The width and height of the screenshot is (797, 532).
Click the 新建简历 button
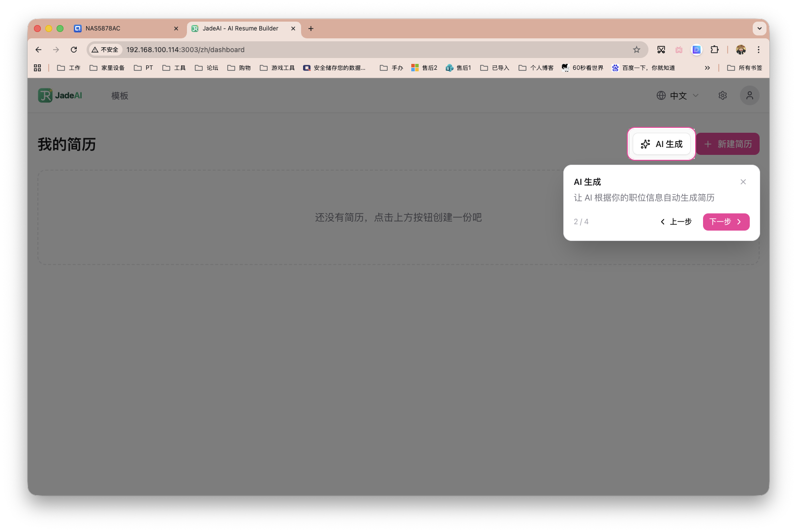pos(727,144)
